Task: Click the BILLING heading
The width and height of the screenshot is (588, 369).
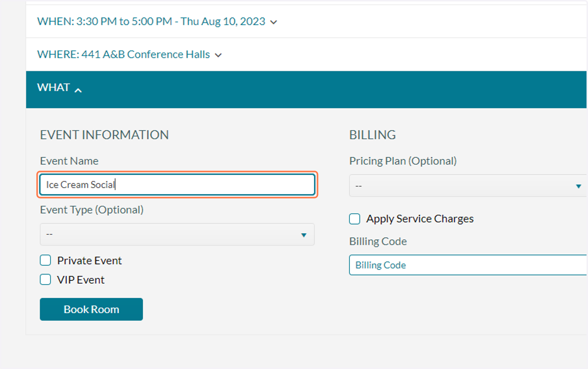Action: click(x=372, y=135)
